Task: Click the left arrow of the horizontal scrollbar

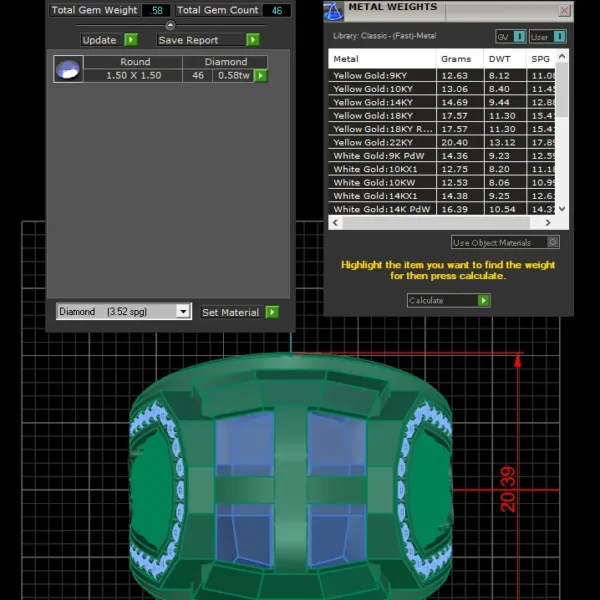Action: [x=336, y=223]
